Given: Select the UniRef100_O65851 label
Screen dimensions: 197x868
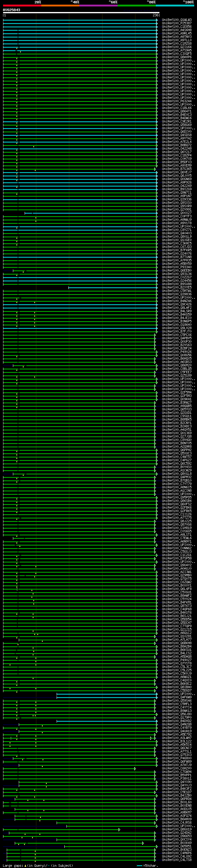Looking at the screenshot, I should 176,846.
